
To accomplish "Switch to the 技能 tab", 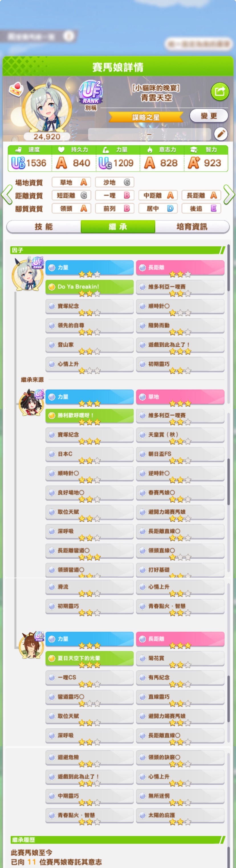I will pos(44,227).
